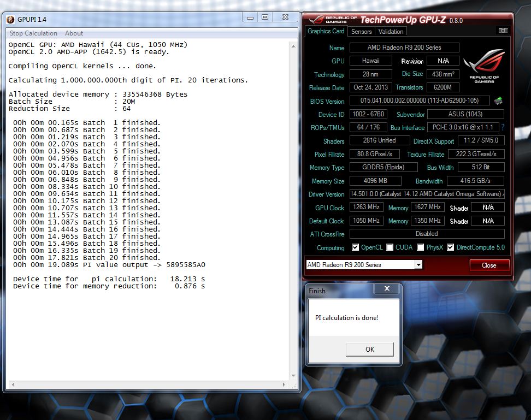Click the GPU-Z screenshot camera icon
The height and width of the screenshot is (420, 531).
tap(503, 31)
